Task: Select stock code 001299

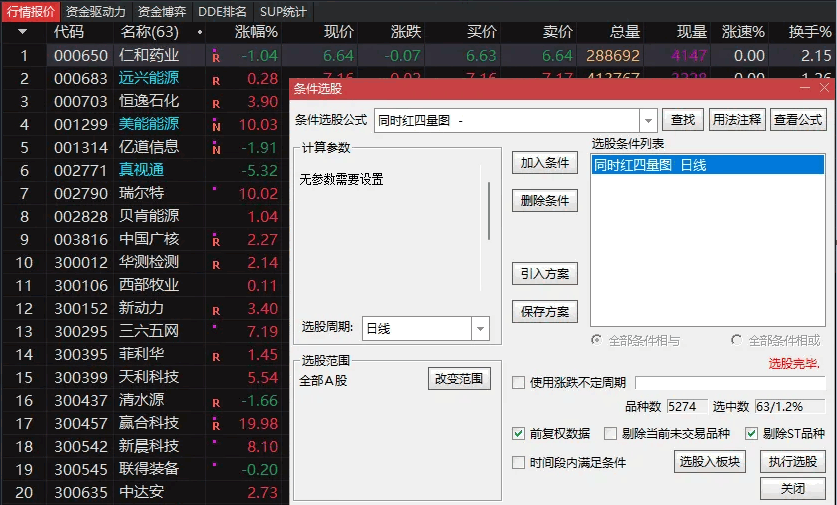Action: pyautogui.click(x=81, y=124)
